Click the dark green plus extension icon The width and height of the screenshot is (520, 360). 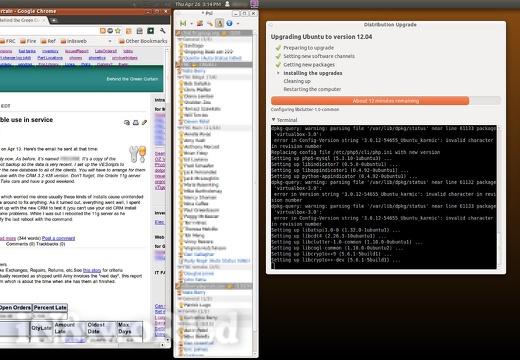[x=151, y=31]
